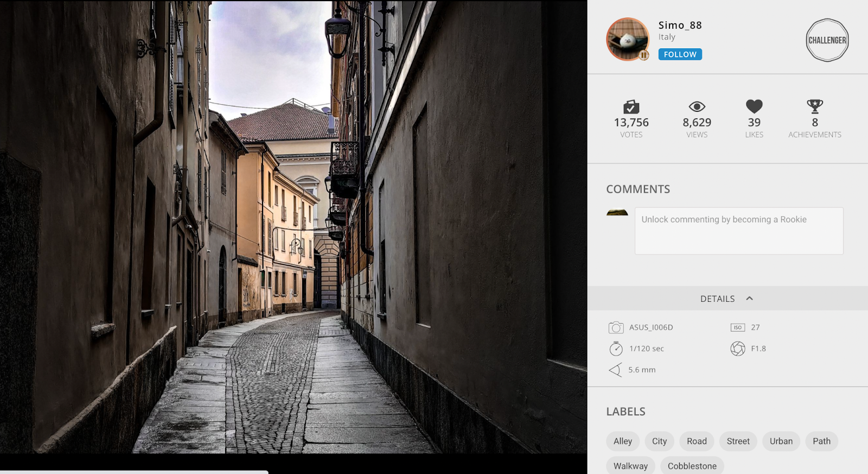Follow Simo_88

click(680, 54)
